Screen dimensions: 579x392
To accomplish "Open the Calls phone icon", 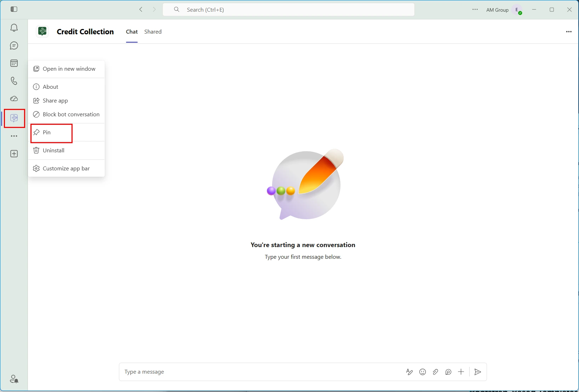I will [x=14, y=81].
